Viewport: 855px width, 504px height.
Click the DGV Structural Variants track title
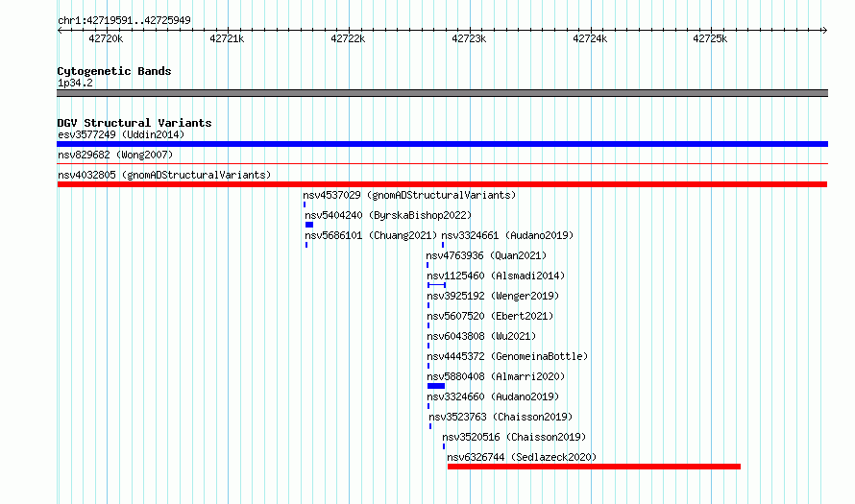click(x=134, y=123)
